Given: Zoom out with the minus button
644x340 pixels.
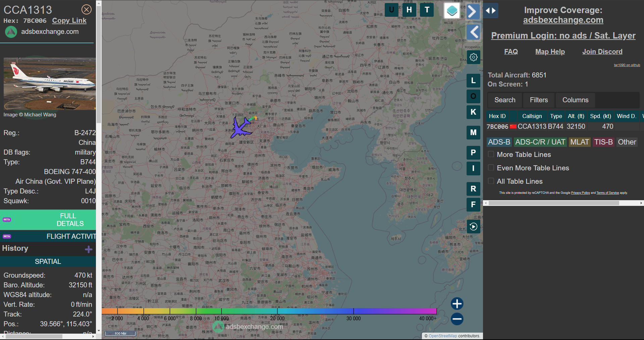Looking at the screenshot, I should tap(457, 319).
